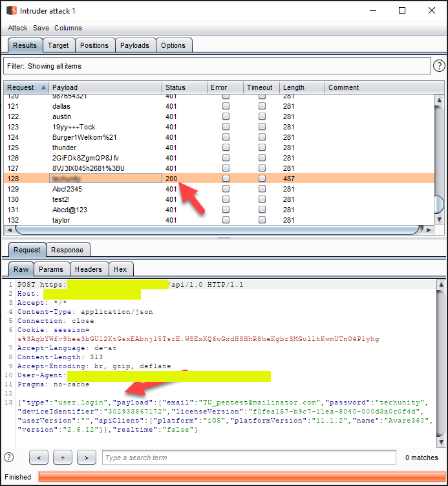
Task: Open the Attack menu
Action: (17, 28)
